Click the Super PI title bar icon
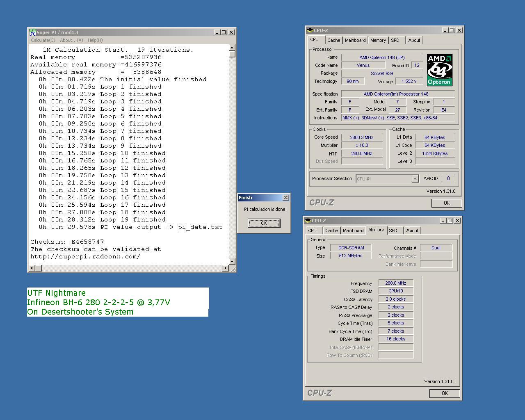The image size is (525, 420). (32, 32)
